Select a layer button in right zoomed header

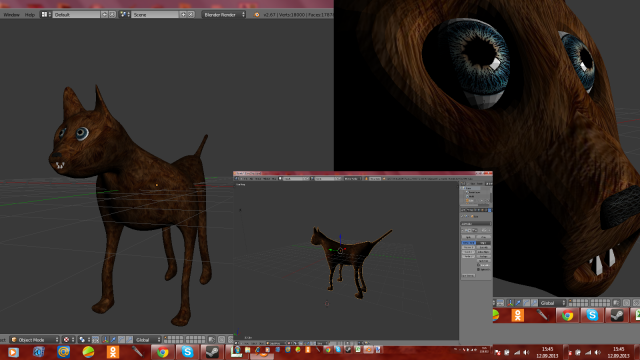tap(570, 301)
